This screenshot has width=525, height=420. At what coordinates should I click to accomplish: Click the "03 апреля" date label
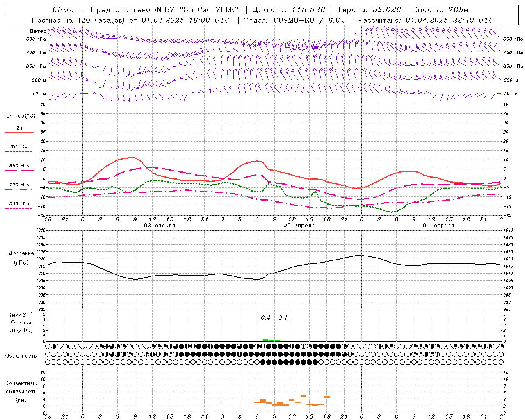click(x=299, y=226)
